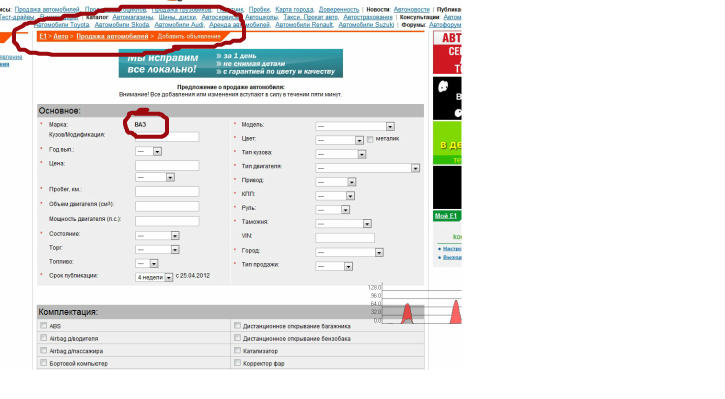Check 'Airbag д/водителя' option

coord(43,338)
